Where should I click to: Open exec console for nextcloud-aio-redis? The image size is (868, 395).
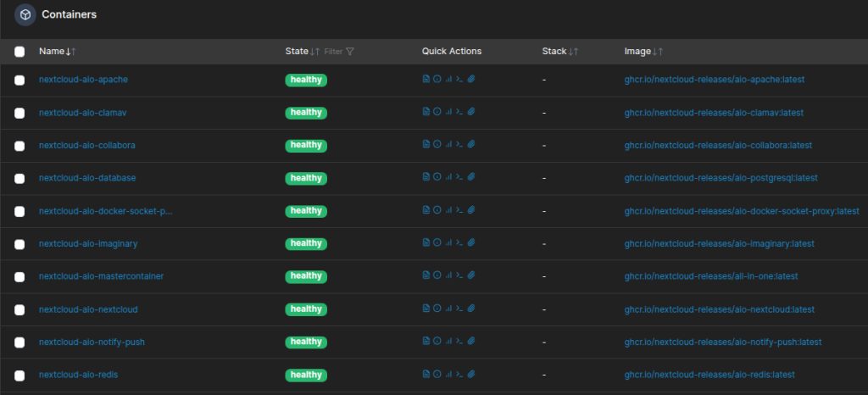tap(459, 375)
